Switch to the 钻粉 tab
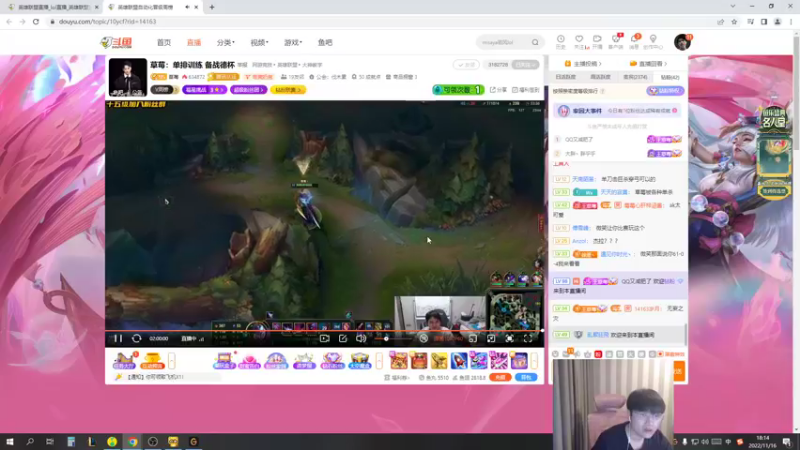800x450 pixels. click(x=670, y=78)
